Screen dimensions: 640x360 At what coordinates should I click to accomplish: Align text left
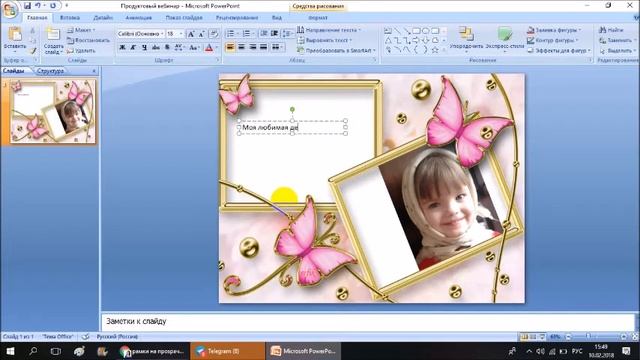click(230, 47)
